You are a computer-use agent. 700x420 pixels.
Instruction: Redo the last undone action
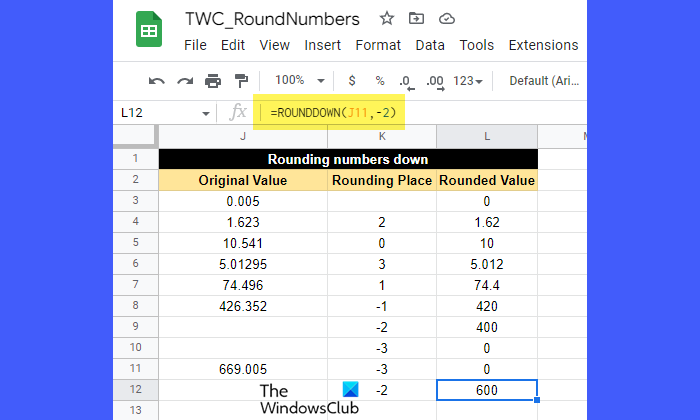tap(184, 81)
